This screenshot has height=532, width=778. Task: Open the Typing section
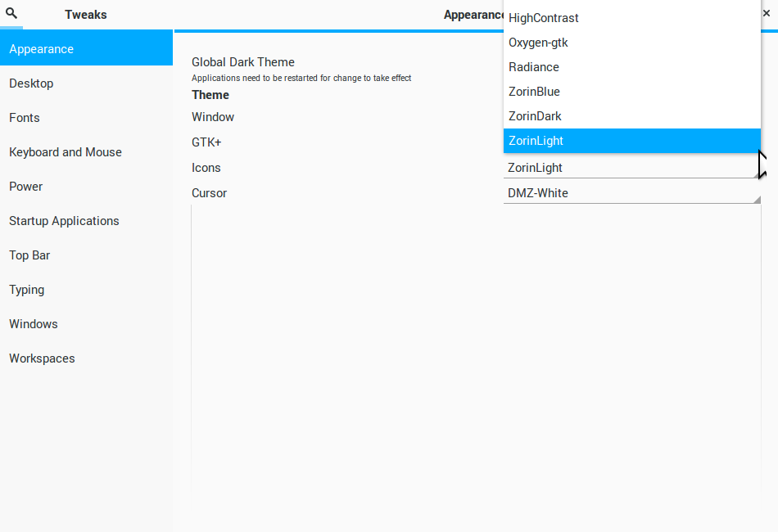point(86,290)
